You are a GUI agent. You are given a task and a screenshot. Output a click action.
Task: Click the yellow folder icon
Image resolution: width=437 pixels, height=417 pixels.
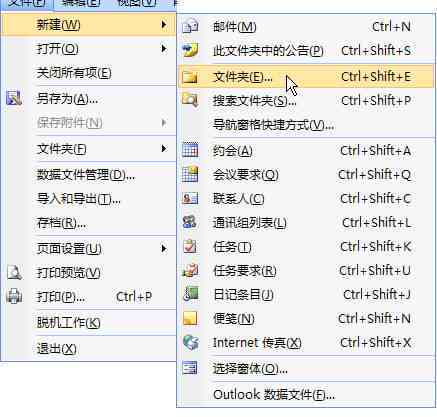pos(190,77)
